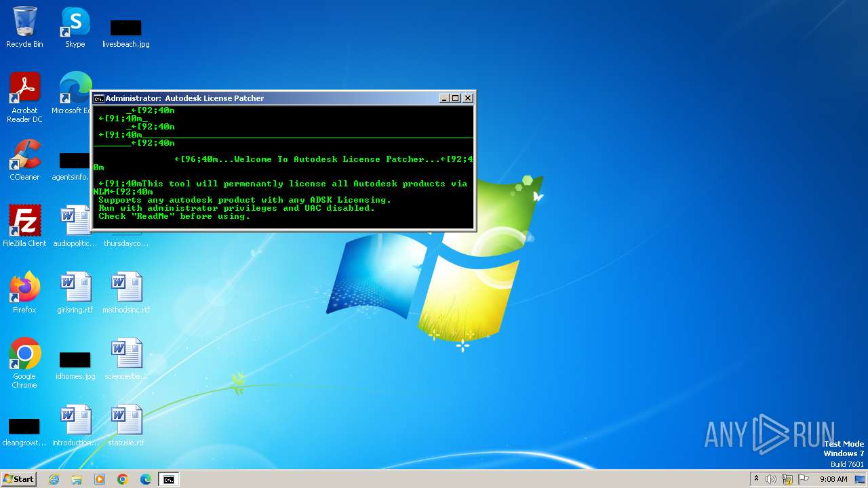Minimize the Autodesk License Patcher window
868x488 pixels.
444,98
